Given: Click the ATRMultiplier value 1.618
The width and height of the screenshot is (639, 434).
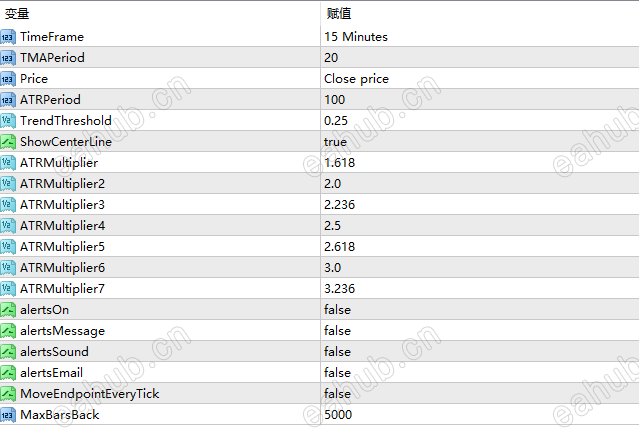Looking at the screenshot, I should pos(339,162).
